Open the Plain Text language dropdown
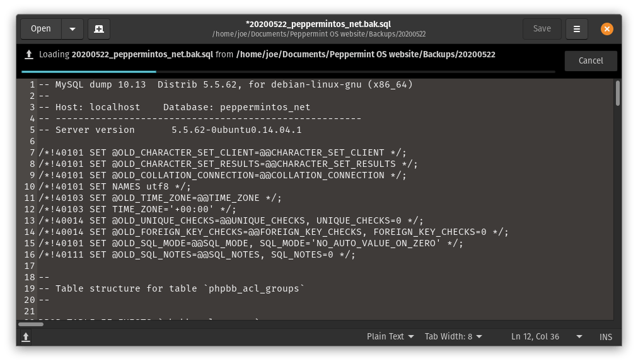 [x=390, y=337]
